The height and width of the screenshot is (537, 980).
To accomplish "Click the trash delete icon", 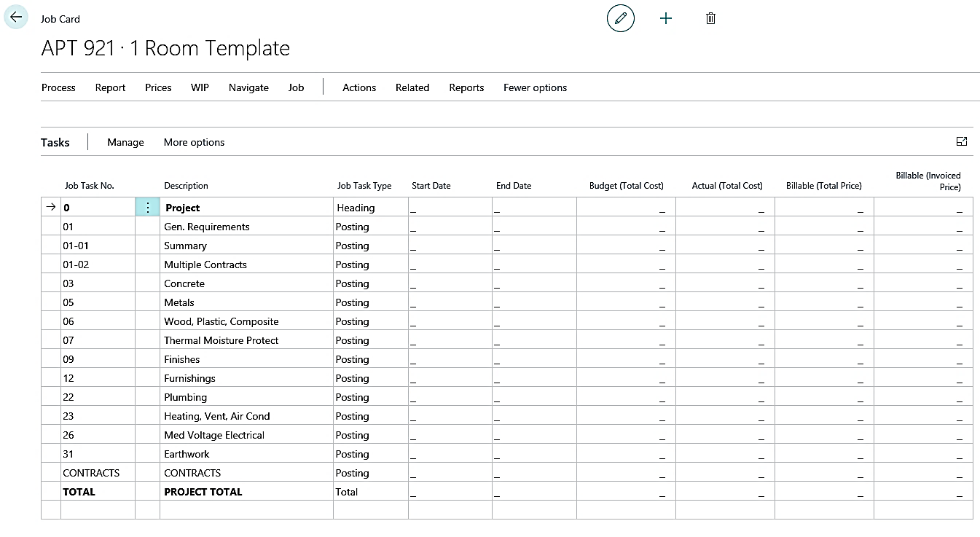I will click(710, 18).
